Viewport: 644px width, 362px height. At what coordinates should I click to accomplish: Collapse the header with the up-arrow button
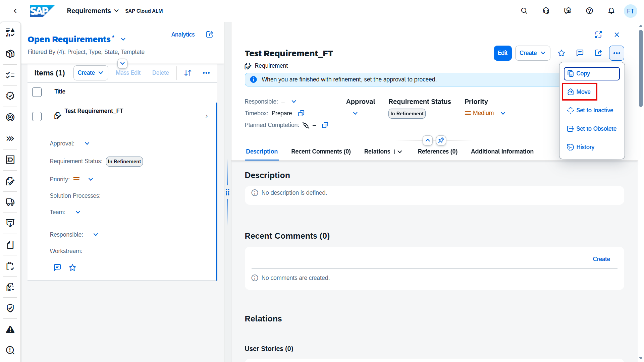pyautogui.click(x=428, y=140)
